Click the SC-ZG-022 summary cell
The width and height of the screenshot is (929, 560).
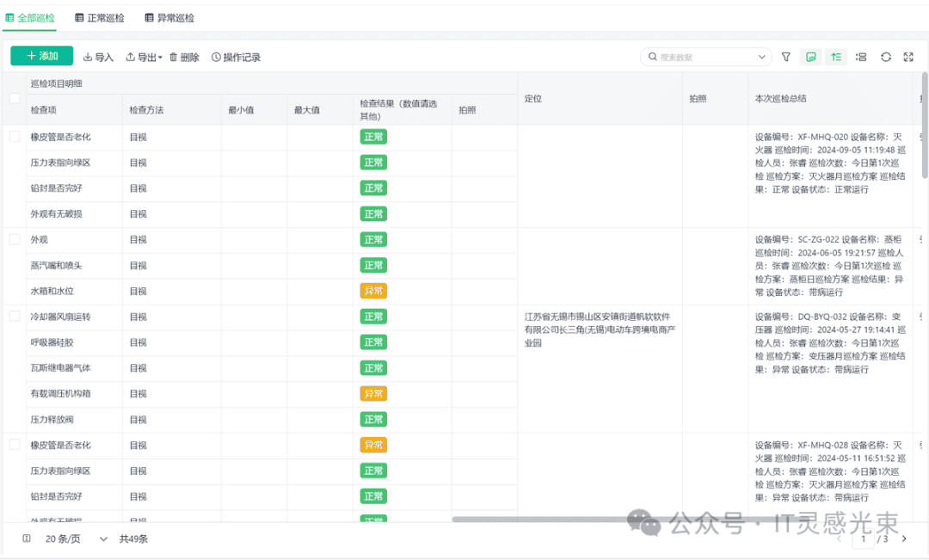(x=830, y=266)
